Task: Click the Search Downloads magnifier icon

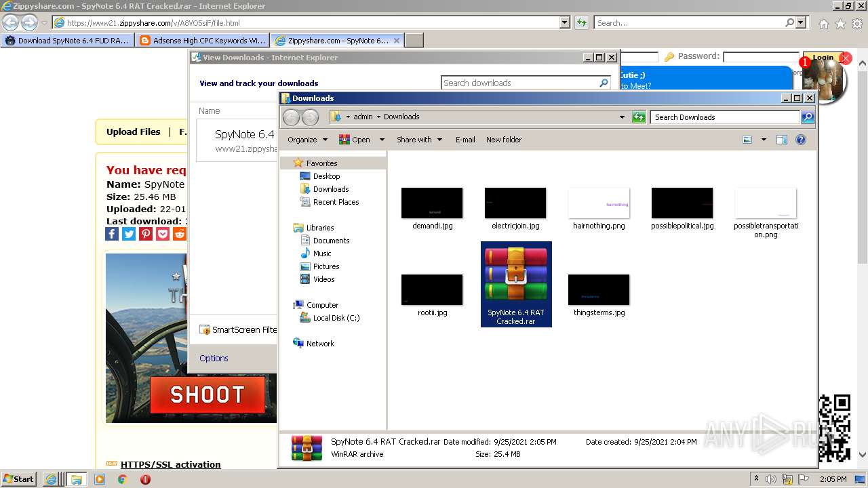Action: 807,117
